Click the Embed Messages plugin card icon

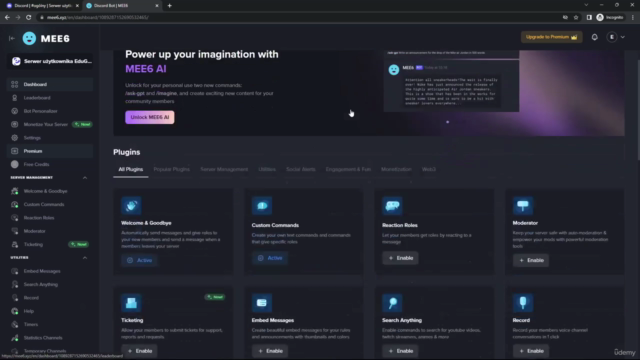262,303
